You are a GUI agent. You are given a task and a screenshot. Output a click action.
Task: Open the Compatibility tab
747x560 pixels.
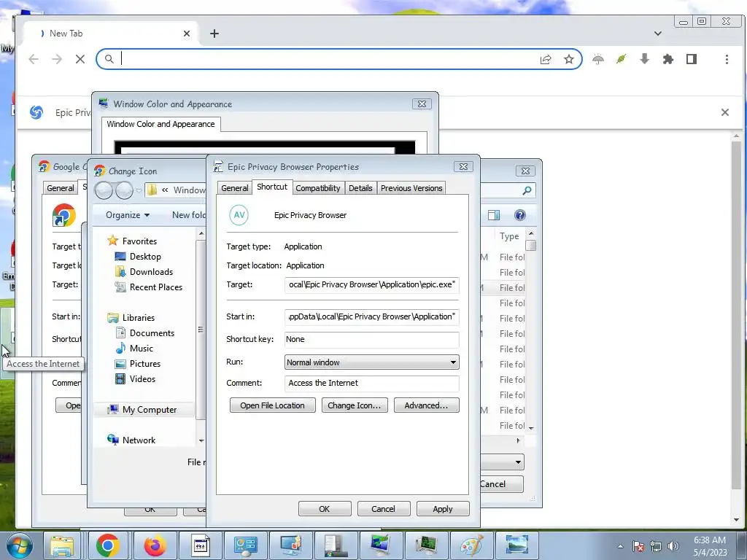coord(318,188)
